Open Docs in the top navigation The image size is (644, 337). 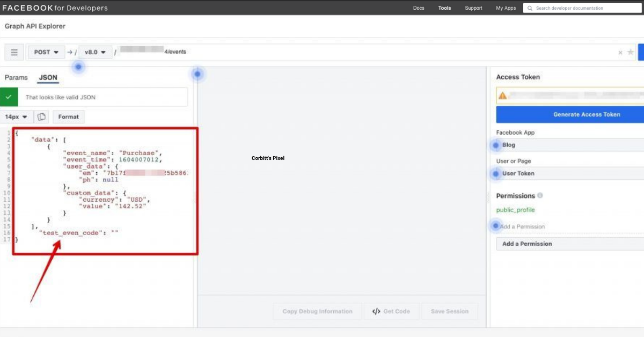tap(419, 8)
